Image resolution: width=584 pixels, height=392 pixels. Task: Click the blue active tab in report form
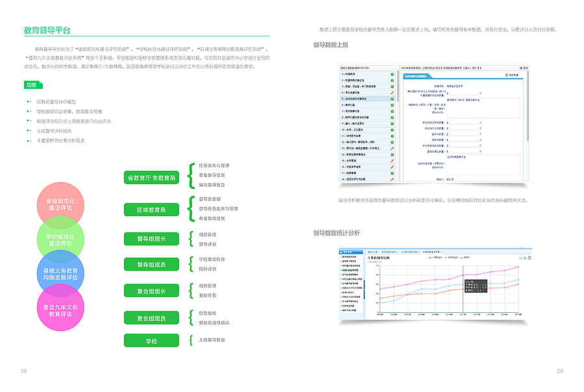418,76
